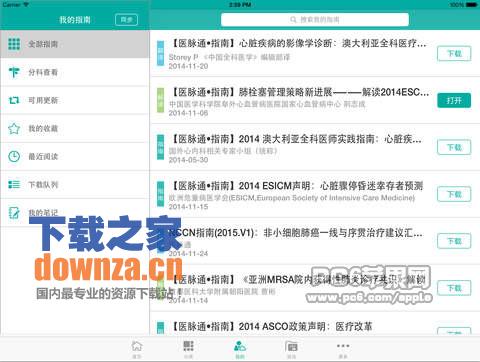Click the date 2014-05-30

(188, 160)
